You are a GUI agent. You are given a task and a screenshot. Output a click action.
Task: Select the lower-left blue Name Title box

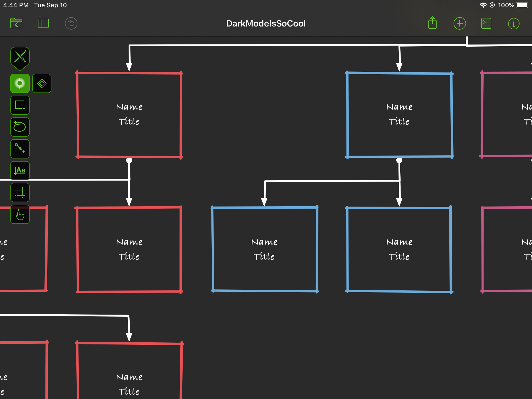tap(265, 249)
